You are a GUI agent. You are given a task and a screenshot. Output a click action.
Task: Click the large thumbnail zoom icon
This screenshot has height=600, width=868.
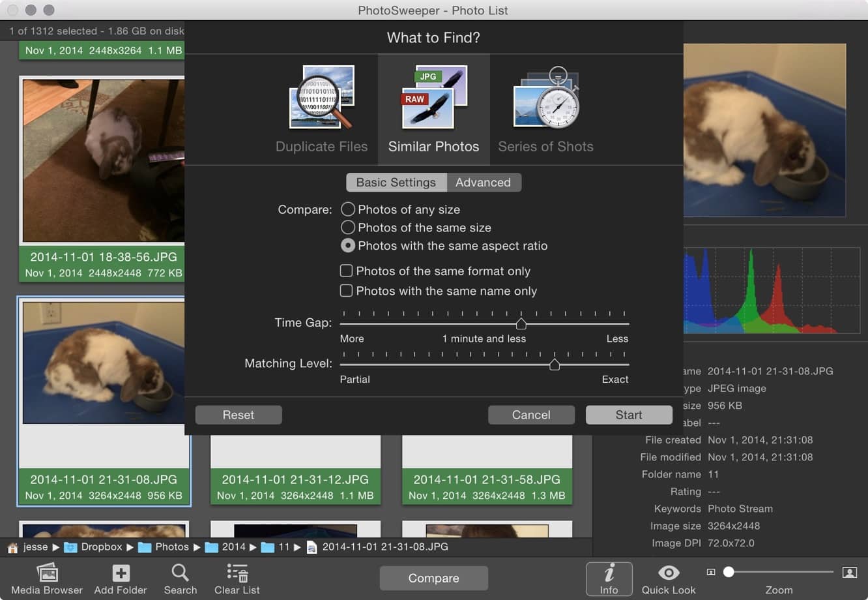(x=849, y=572)
